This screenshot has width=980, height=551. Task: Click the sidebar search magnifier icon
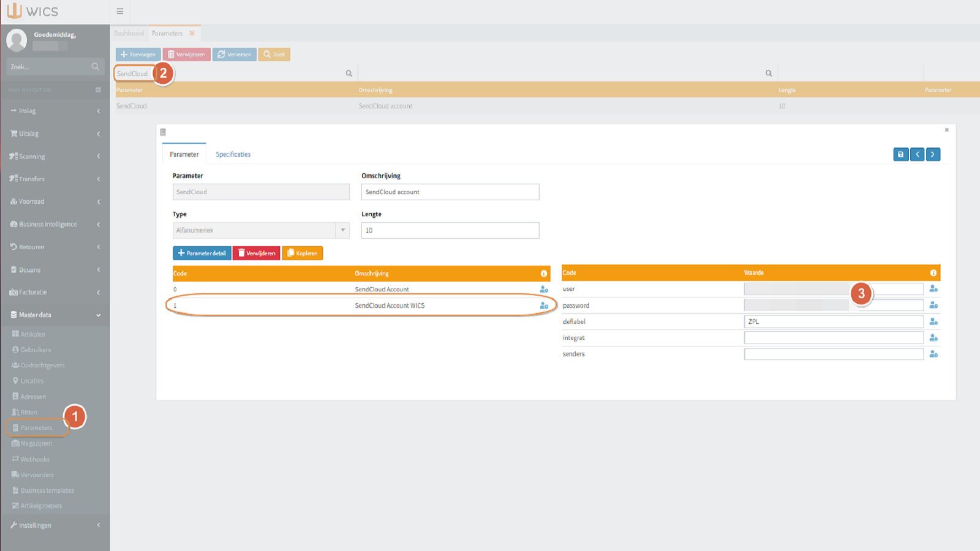point(95,67)
